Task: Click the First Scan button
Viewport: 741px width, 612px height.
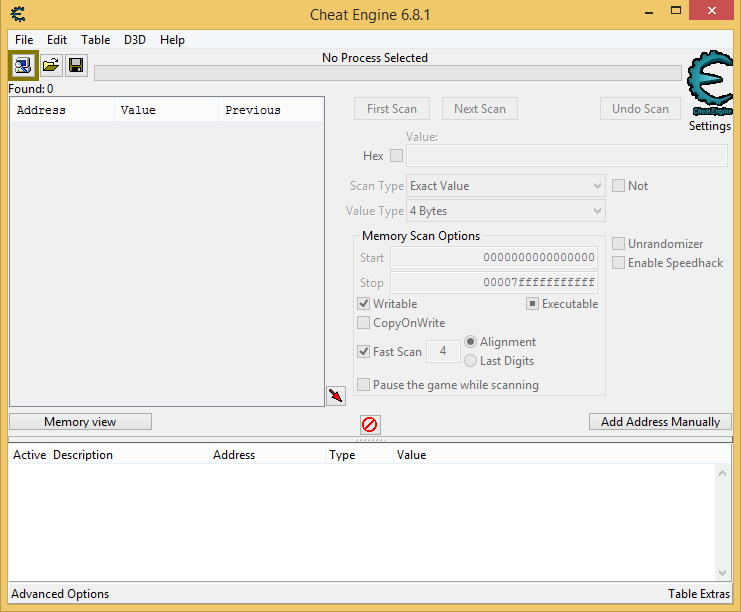Action: coord(392,109)
